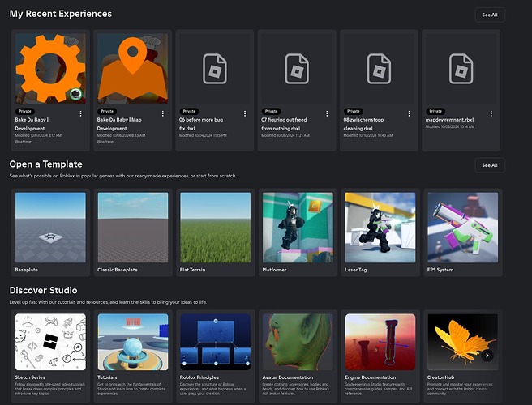Click the Sketch Series title text
The height and width of the screenshot is (405, 532).
click(x=30, y=377)
